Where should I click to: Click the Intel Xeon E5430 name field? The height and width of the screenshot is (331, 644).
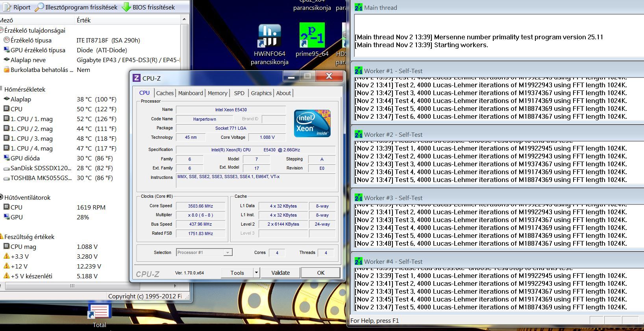click(231, 110)
